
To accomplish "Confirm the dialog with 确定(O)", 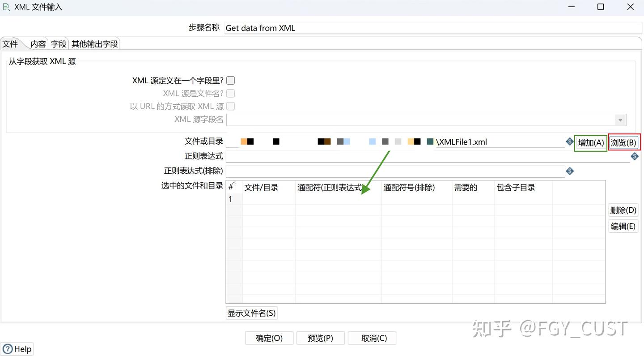I will (269, 338).
